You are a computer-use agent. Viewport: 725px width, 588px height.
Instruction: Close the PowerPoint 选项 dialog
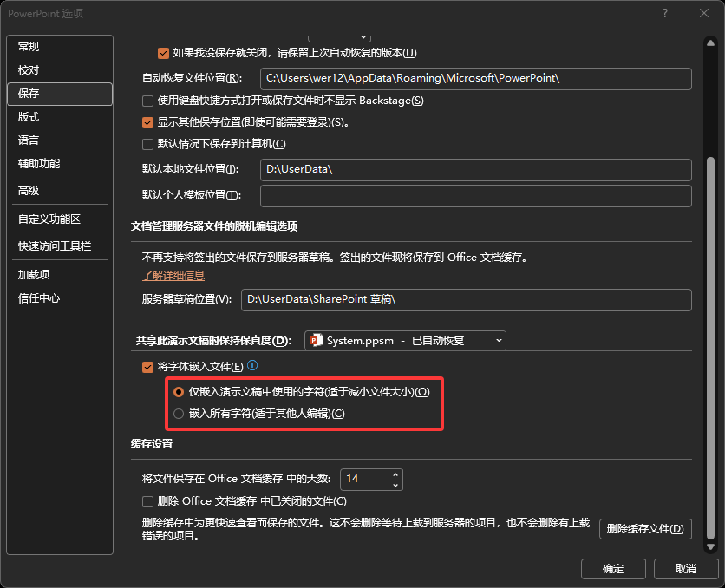[x=703, y=13]
